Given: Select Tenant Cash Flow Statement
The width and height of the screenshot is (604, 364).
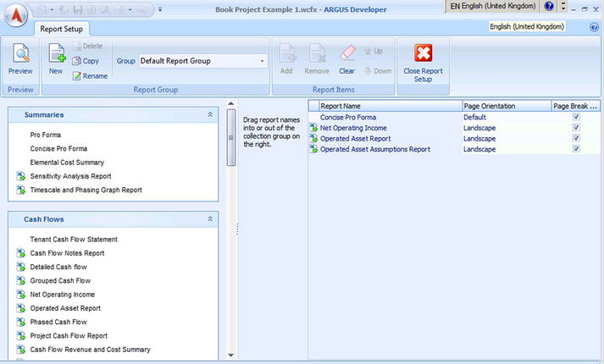Looking at the screenshot, I should [74, 240].
